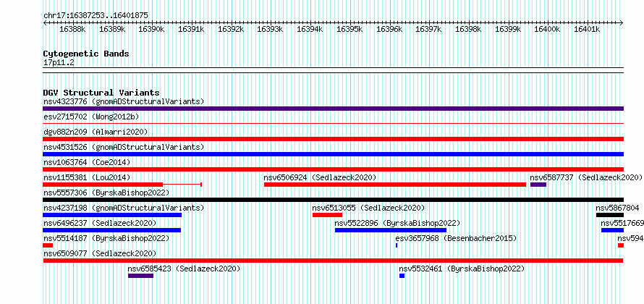Click the black nsv5867804 variant bar
The width and height of the screenshot is (644, 304).
(x=610, y=215)
